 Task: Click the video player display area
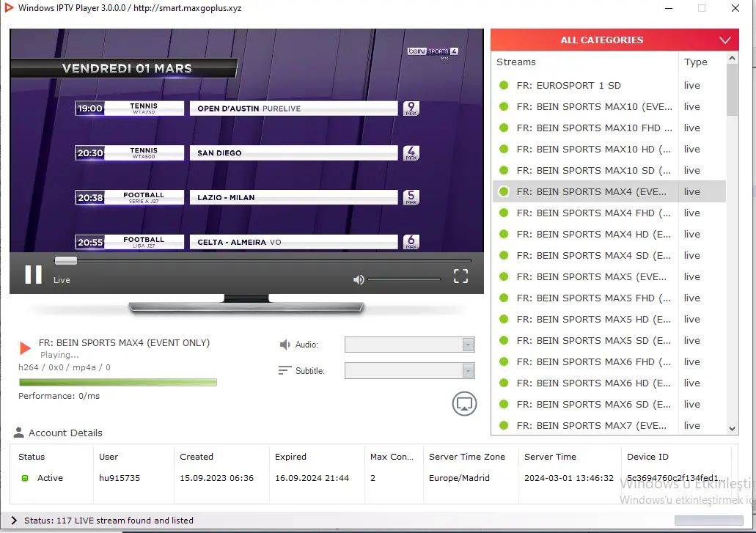pyautogui.click(x=246, y=140)
